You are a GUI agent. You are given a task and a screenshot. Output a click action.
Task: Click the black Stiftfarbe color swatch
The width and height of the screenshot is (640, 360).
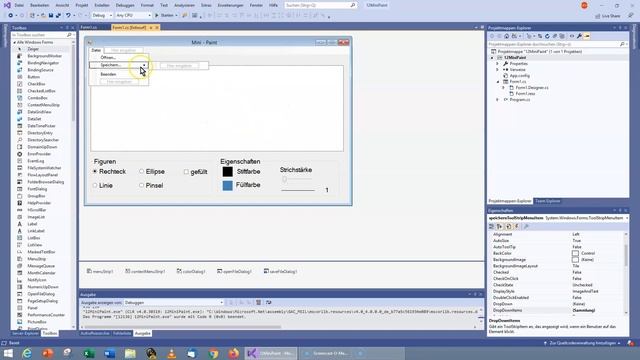227,171
